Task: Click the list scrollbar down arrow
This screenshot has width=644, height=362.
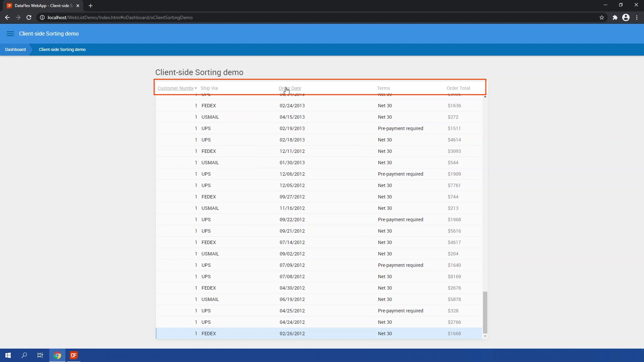Action: pos(485,336)
